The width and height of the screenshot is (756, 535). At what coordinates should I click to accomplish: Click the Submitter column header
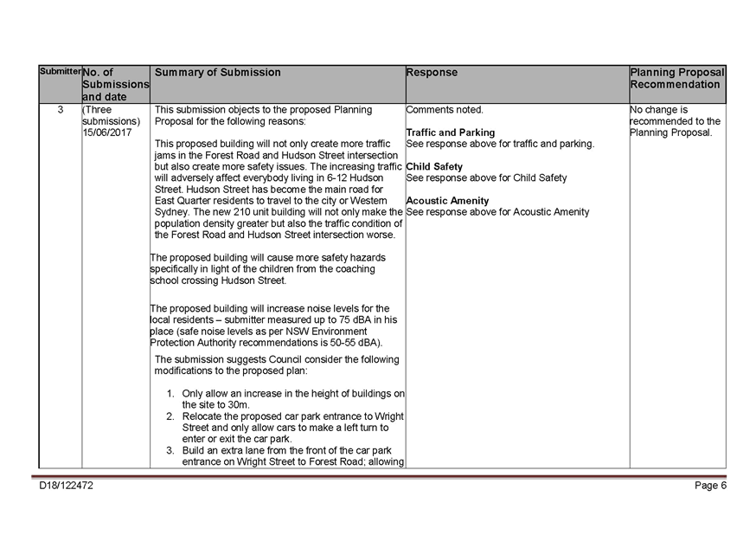tap(60, 71)
